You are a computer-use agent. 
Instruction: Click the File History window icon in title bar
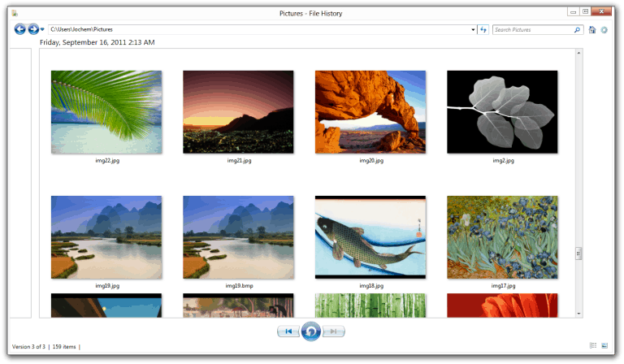(x=15, y=13)
